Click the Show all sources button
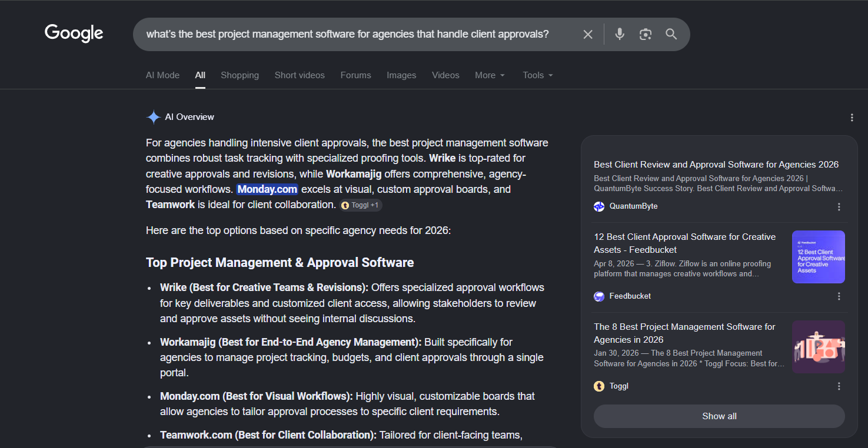868x448 pixels. (x=719, y=416)
